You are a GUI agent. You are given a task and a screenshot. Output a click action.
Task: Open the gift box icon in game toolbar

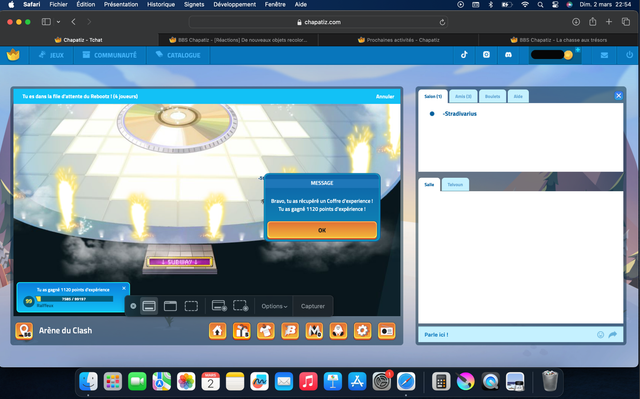tap(242, 331)
